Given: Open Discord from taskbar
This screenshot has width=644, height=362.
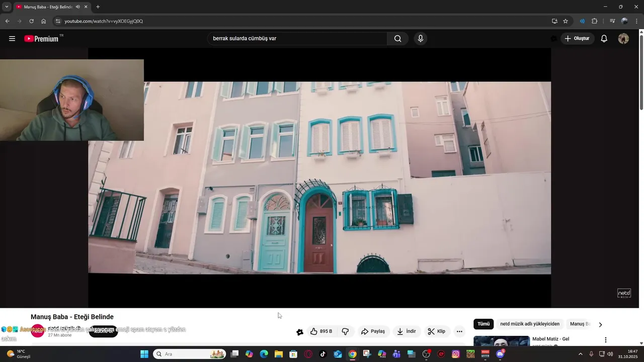Looking at the screenshot, I should pyautogui.click(x=500, y=354).
